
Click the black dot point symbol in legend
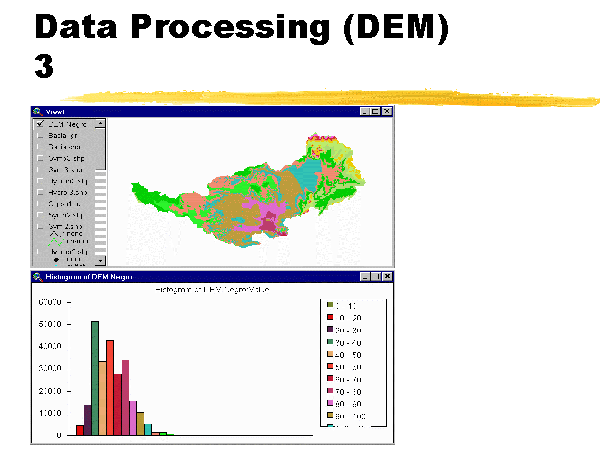point(56,259)
